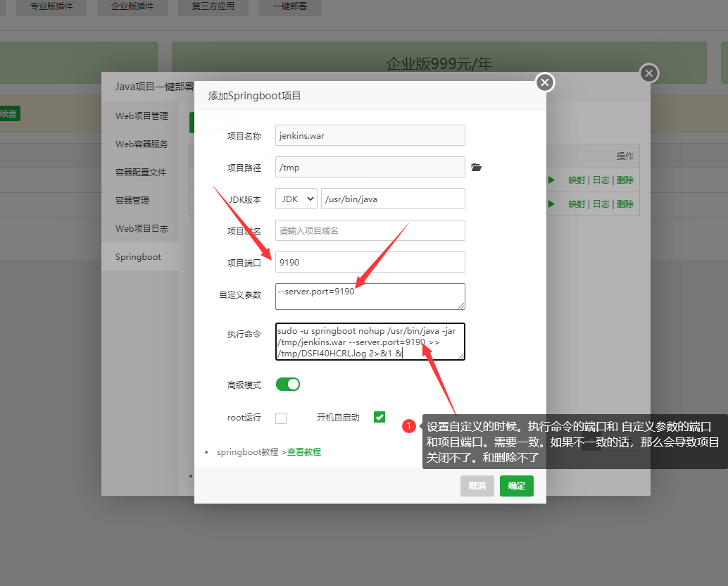Uncheck the 开机自启动 checkbox
The width and height of the screenshot is (728, 586).
pyautogui.click(x=379, y=417)
